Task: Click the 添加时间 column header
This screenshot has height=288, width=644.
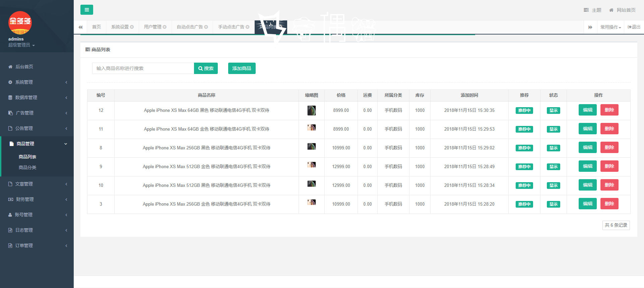Action: [x=469, y=95]
